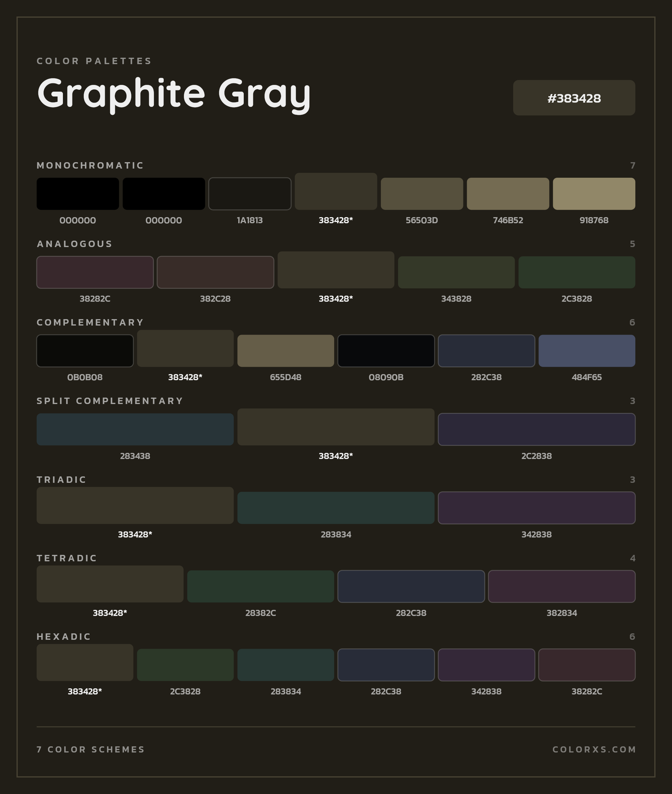This screenshot has width=672, height=794.
Task: Select the 342838 swatch in Hexadic row
Action: click(487, 665)
